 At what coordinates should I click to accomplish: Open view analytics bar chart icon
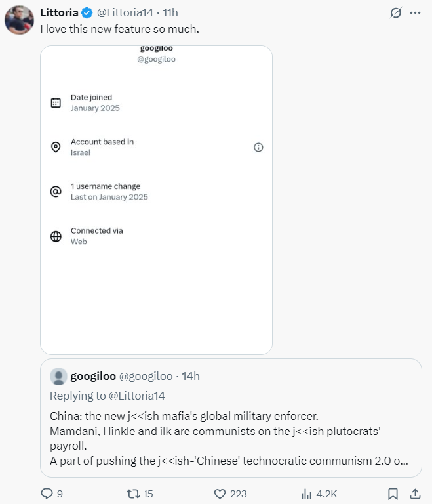pyautogui.click(x=306, y=493)
